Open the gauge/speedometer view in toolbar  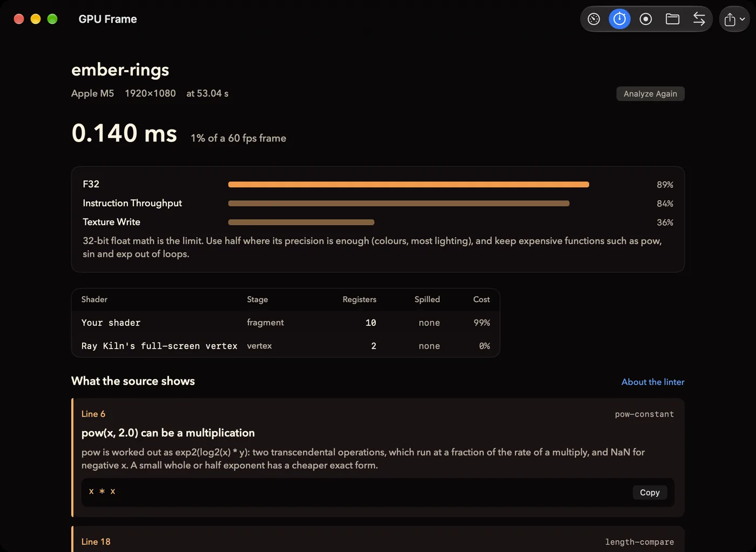593,19
